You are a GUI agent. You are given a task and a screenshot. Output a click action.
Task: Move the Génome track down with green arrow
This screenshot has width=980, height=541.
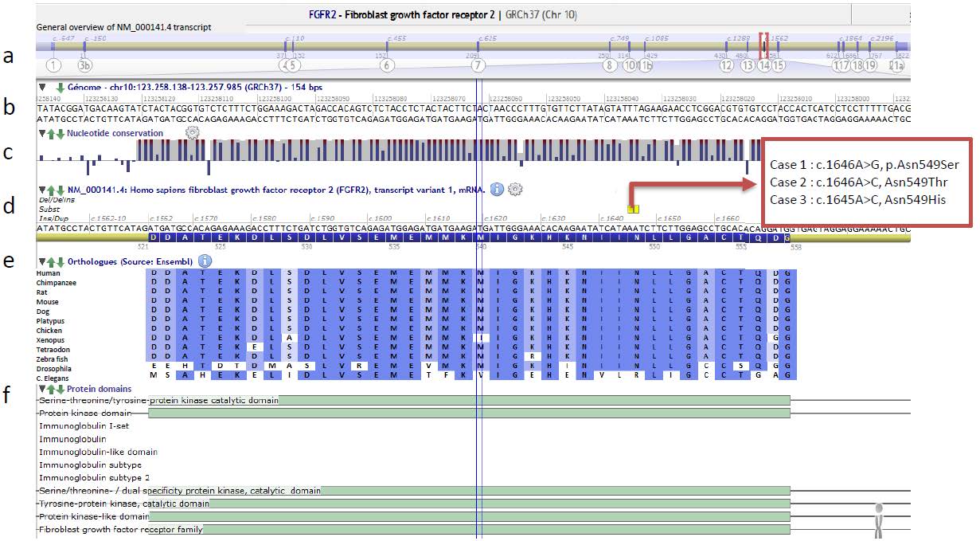(x=60, y=87)
